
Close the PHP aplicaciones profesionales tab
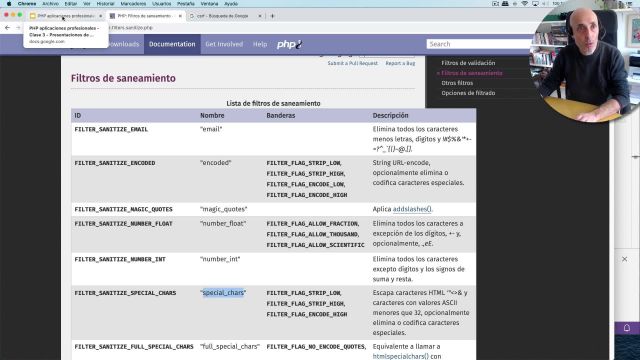pos(100,16)
